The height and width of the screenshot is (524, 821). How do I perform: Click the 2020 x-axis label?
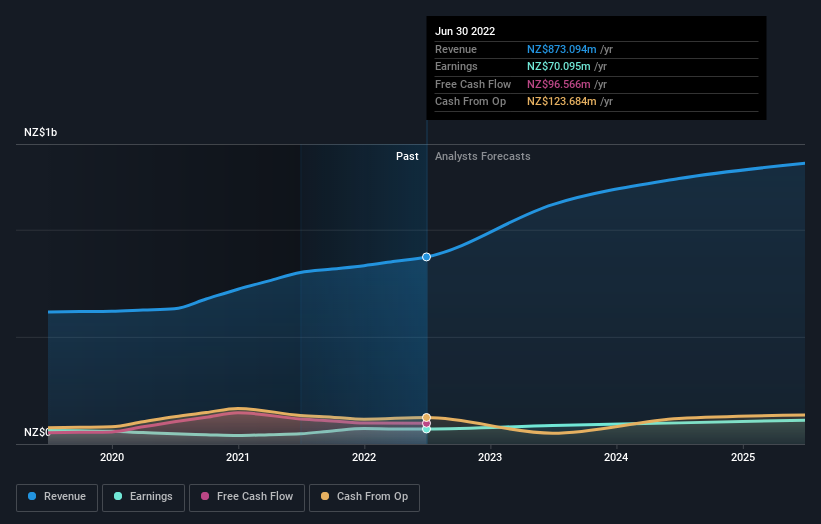(112, 457)
